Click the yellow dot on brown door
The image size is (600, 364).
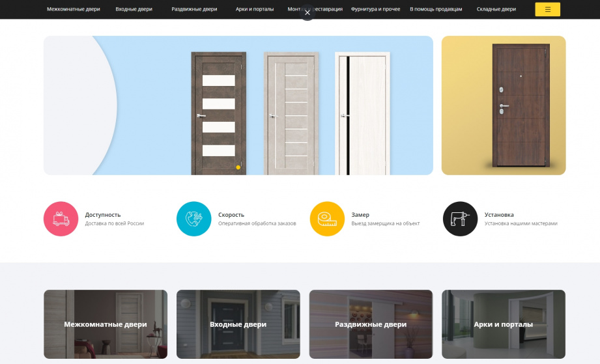238,167
